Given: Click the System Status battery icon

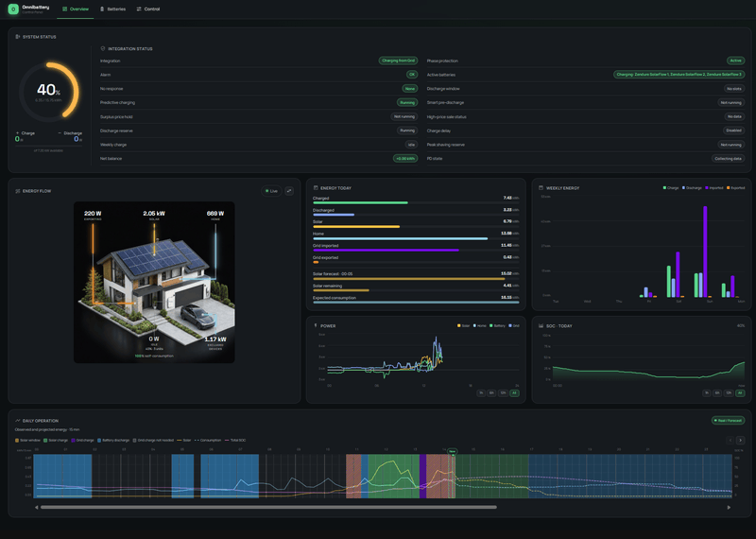Looking at the screenshot, I should coord(18,37).
